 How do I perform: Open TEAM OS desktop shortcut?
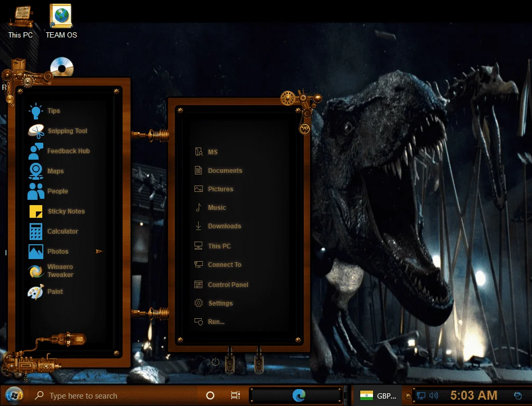point(61,21)
